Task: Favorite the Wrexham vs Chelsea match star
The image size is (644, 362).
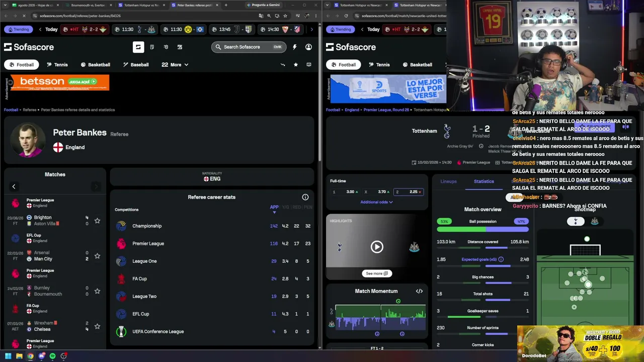Action: pyautogui.click(x=97, y=326)
